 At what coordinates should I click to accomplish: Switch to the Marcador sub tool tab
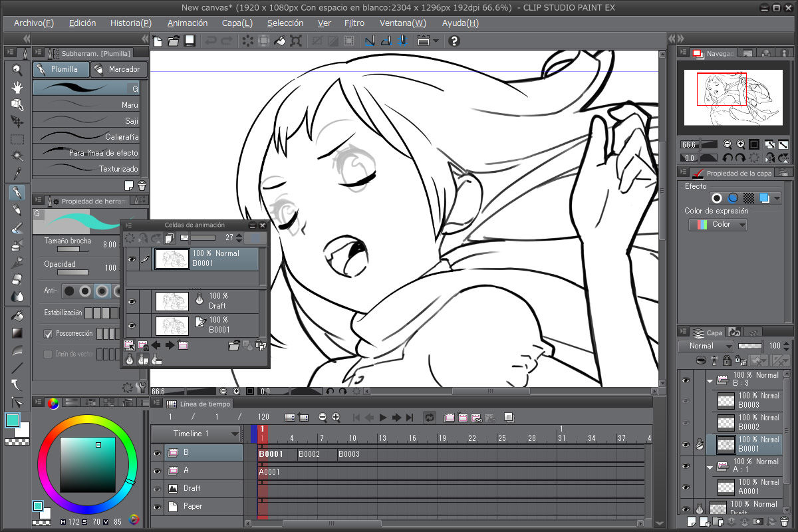click(116, 69)
